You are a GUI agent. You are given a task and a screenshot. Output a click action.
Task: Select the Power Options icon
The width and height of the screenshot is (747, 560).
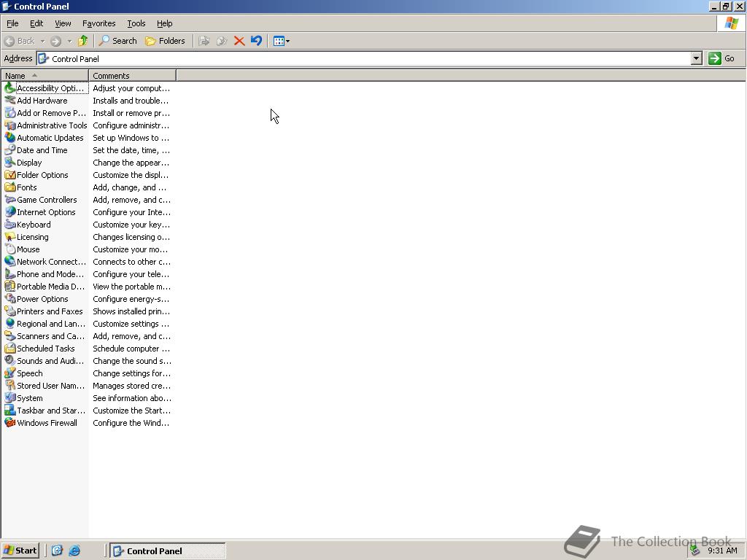[9, 298]
